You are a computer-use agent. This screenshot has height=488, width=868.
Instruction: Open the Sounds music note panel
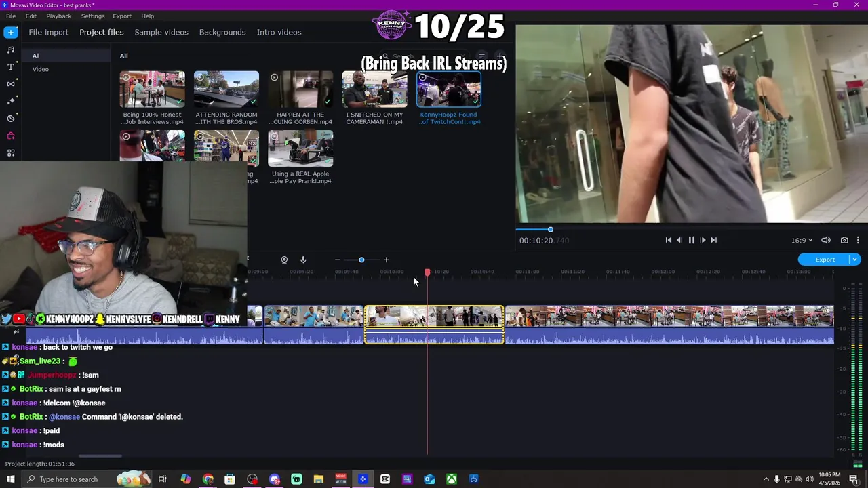[x=11, y=49]
